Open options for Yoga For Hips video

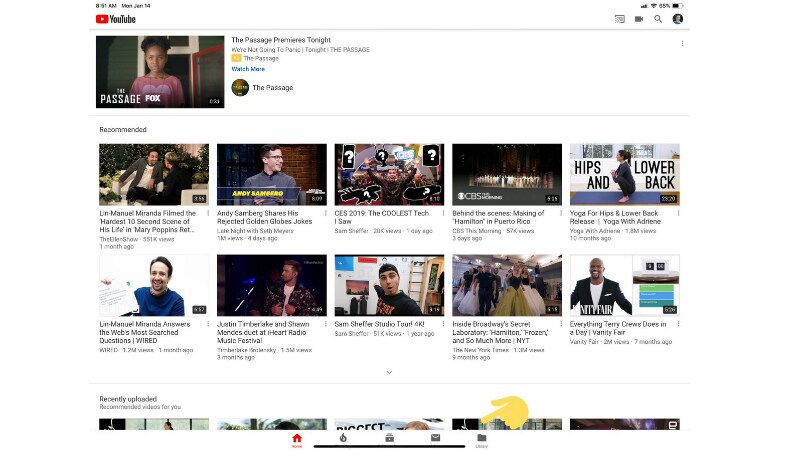[678, 213]
